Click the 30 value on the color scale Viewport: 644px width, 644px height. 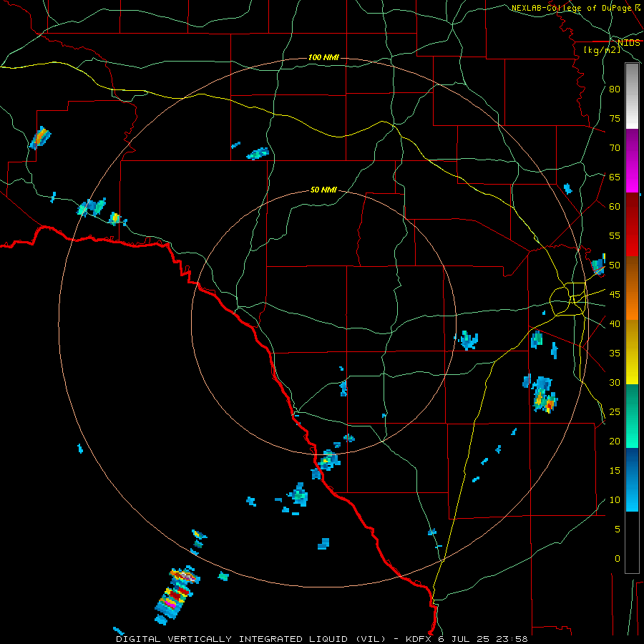tap(615, 383)
